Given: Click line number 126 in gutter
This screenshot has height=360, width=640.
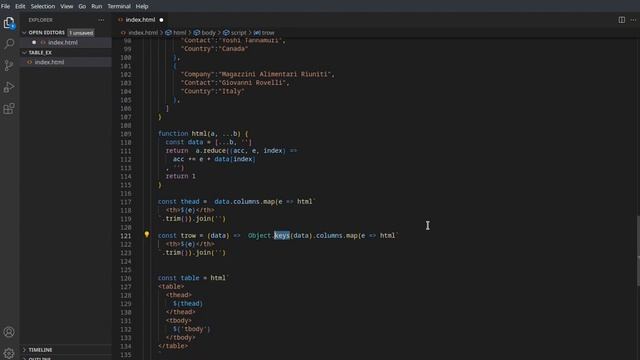Looking at the screenshot, I should (x=126, y=278).
